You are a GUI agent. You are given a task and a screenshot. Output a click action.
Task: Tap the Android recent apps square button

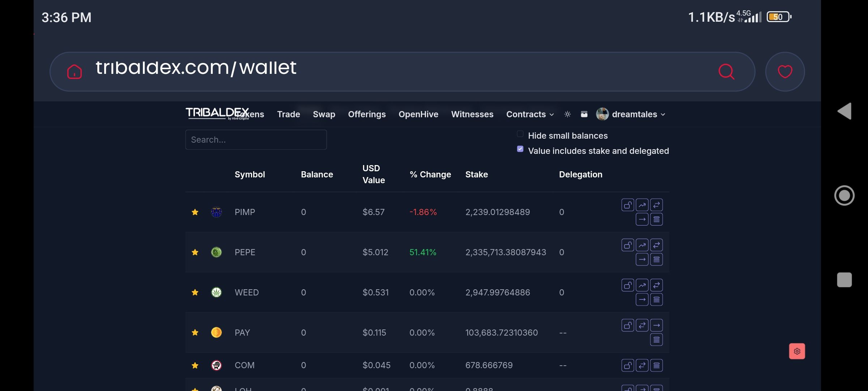tap(844, 280)
